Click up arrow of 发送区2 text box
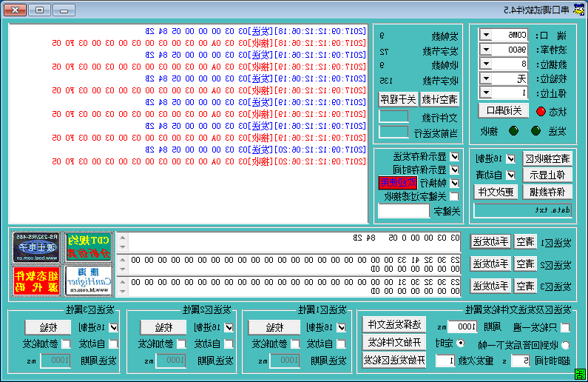This screenshot has height=382, width=588. 123,260
